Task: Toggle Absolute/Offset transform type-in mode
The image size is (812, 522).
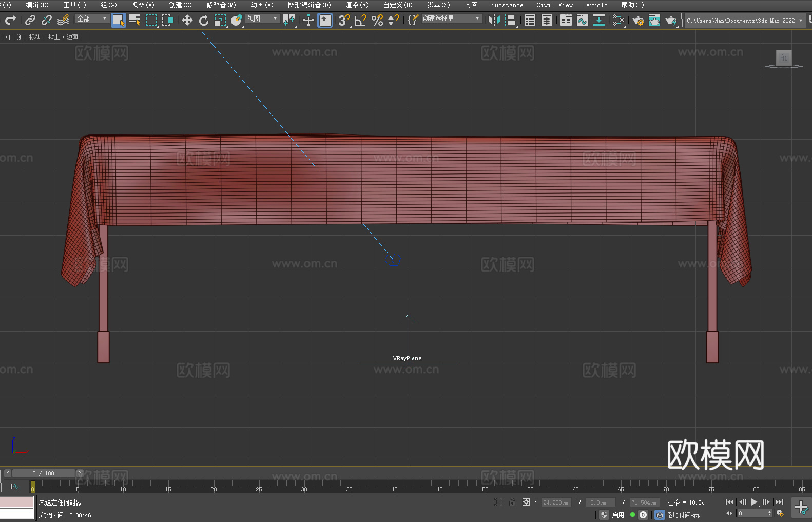Action: tap(526, 502)
